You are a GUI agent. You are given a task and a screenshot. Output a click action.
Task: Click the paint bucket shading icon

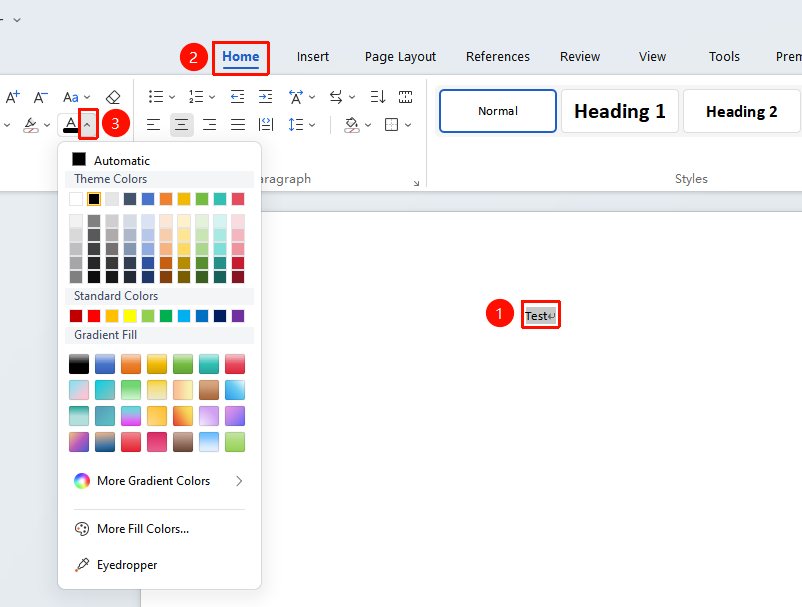[x=351, y=125]
